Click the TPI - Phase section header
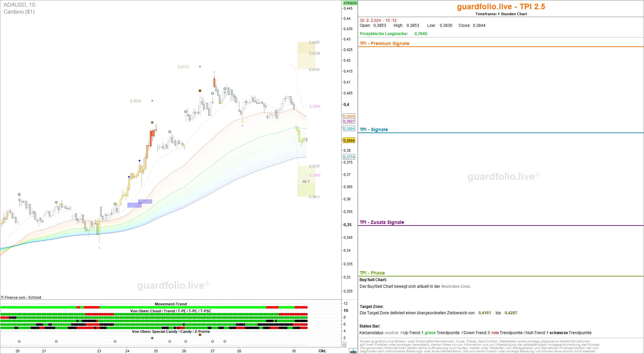Screen dimensions: 644x354 tap(372, 273)
